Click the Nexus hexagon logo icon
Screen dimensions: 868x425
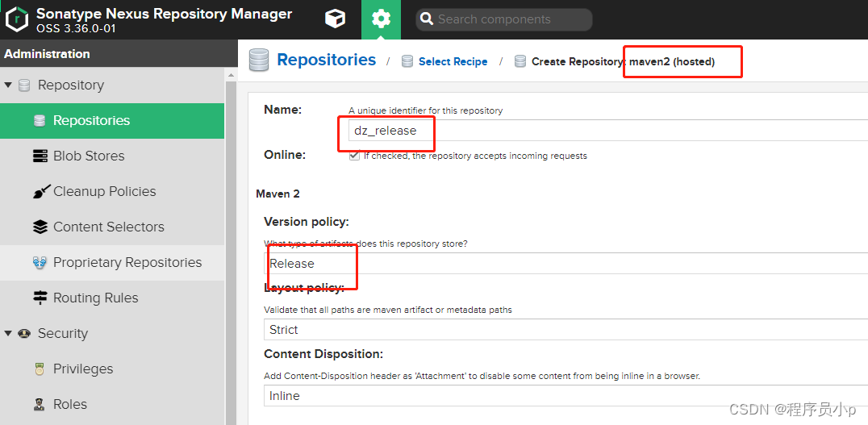(x=17, y=19)
